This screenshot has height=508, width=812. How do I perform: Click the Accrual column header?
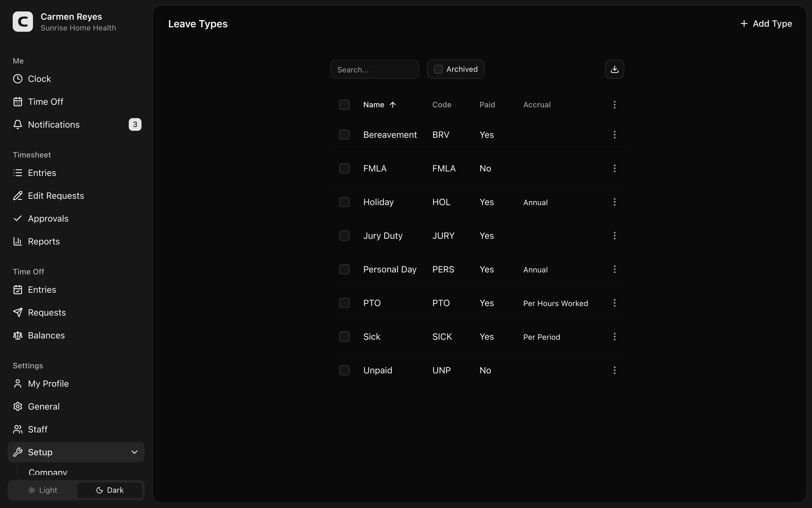537,105
